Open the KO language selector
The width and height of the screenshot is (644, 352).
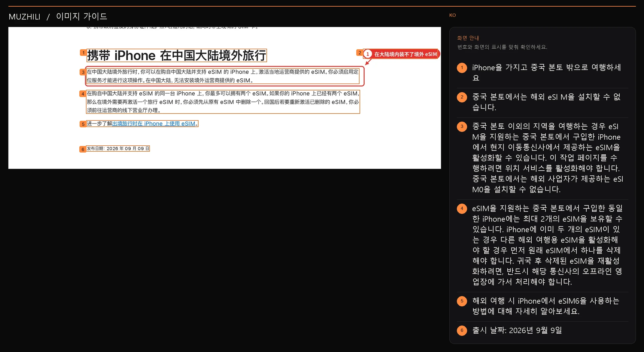452,15
